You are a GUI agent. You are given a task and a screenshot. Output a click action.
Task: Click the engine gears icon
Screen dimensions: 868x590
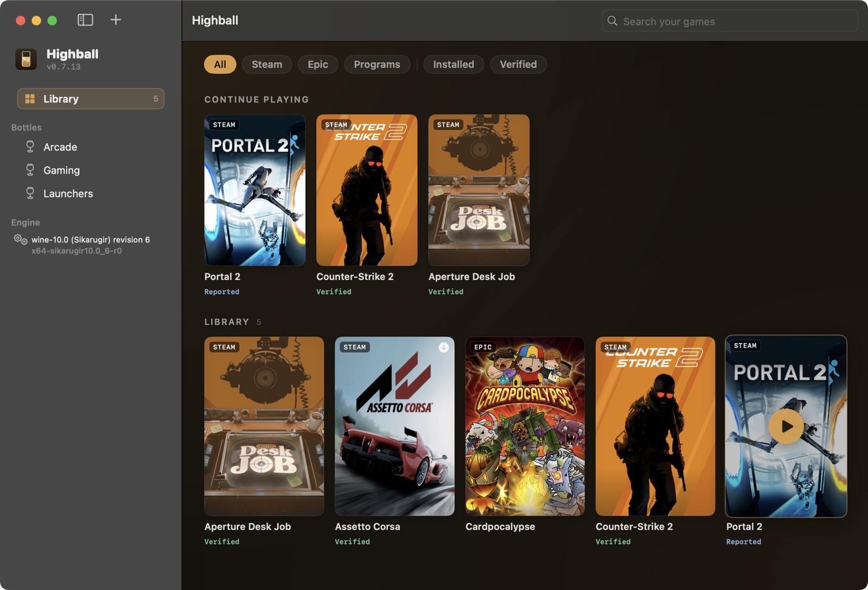[x=21, y=239]
